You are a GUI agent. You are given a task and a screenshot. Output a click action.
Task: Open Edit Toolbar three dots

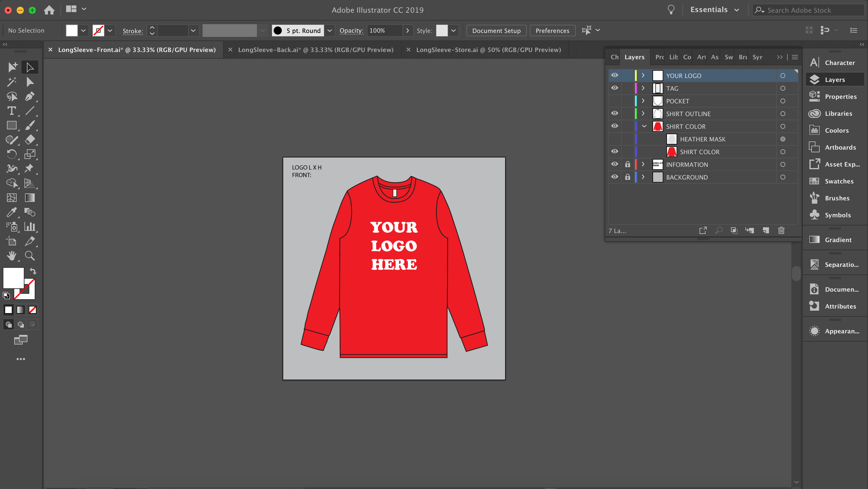21,359
